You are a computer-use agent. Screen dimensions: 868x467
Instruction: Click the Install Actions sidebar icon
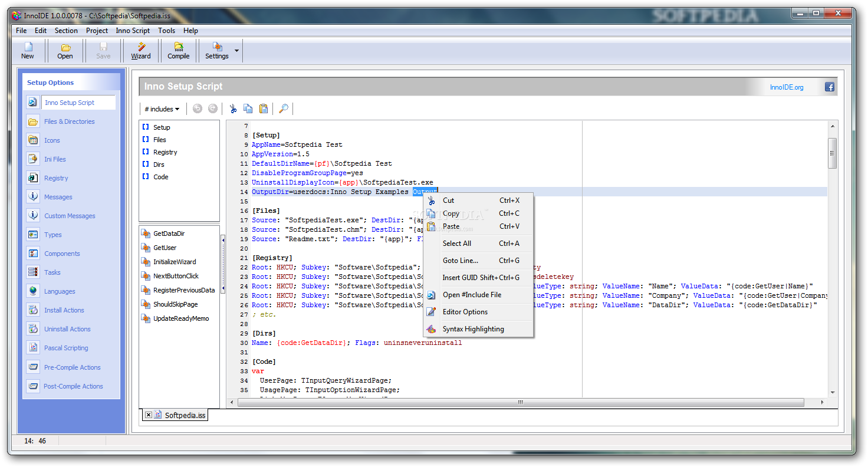pyautogui.click(x=33, y=310)
